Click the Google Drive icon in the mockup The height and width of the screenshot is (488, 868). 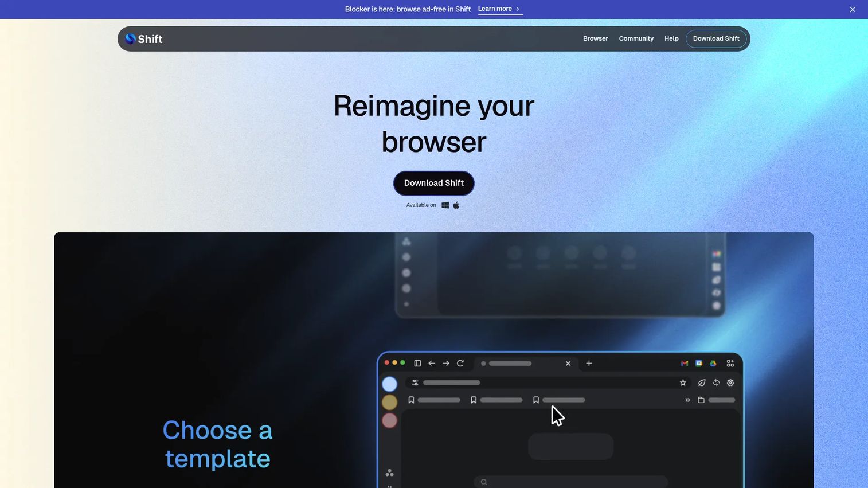[x=713, y=364]
